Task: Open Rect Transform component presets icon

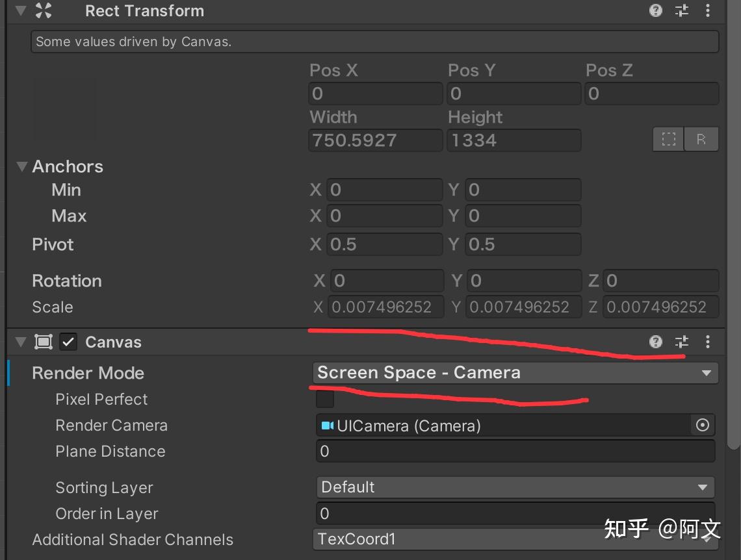Action: (681, 10)
